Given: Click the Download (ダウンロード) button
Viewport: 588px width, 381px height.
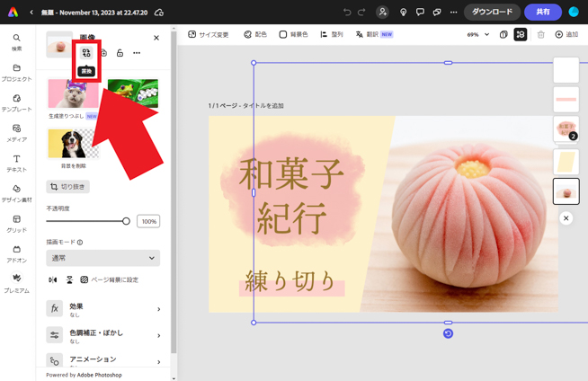Looking at the screenshot, I should [492, 13].
